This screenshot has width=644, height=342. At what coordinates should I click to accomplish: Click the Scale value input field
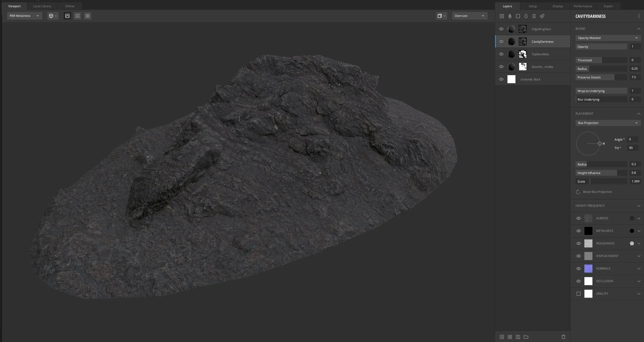click(x=635, y=181)
